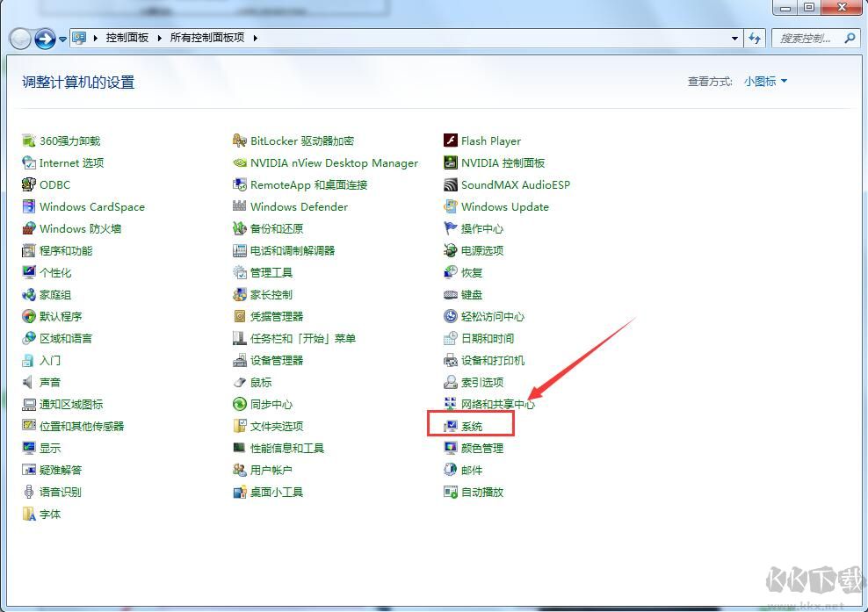The height and width of the screenshot is (612, 868).
Task: Open the 邮件 link
Action: click(x=472, y=471)
